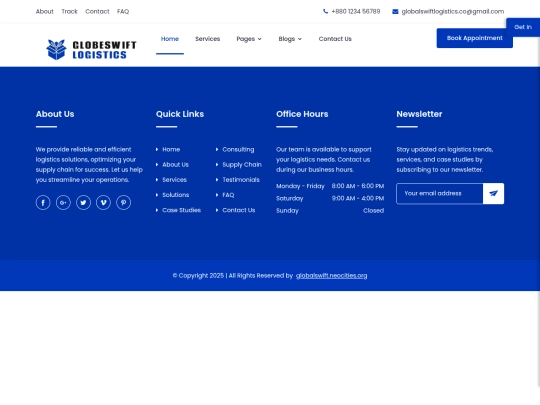The image size is (540, 405).
Task: Click the Book Appointment button
Action: coord(475,38)
